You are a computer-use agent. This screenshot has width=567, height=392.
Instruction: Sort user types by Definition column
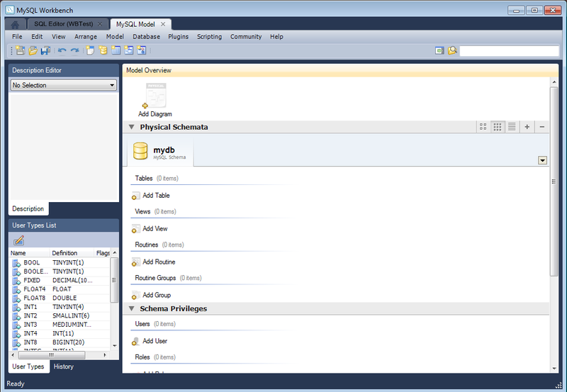click(72, 253)
